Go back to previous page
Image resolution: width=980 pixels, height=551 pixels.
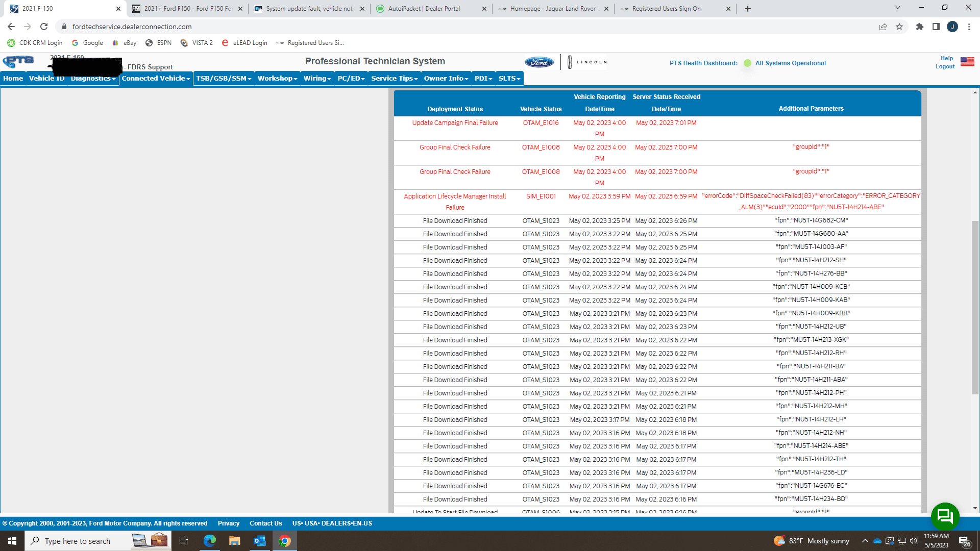coord(11,27)
